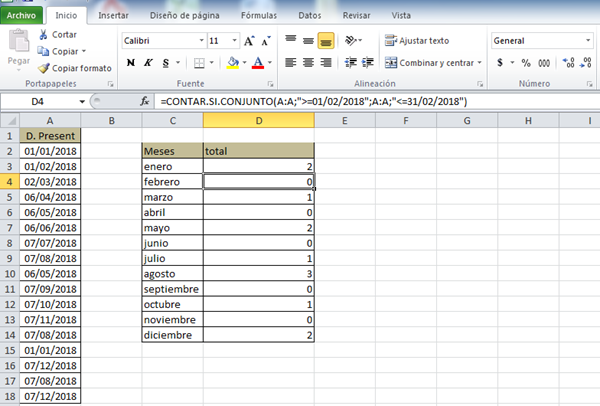Click the align text left icon
The width and height of the screenshot is (600, 406).
pyautogui.click(x=288, y=62)
